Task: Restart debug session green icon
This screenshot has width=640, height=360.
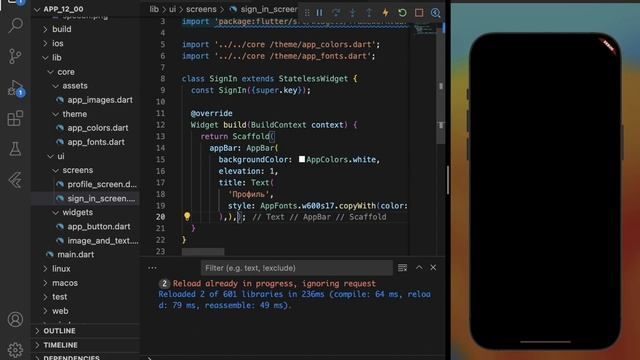Action: [402, 13]
